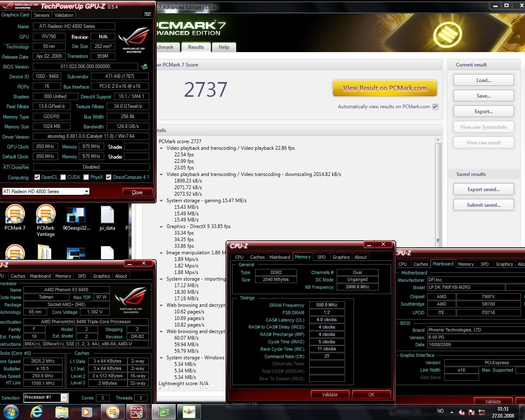Open the SPD tab in the CPU-Z Memory window
Screen dimensions: 525x420
click(x=322, y=257)
